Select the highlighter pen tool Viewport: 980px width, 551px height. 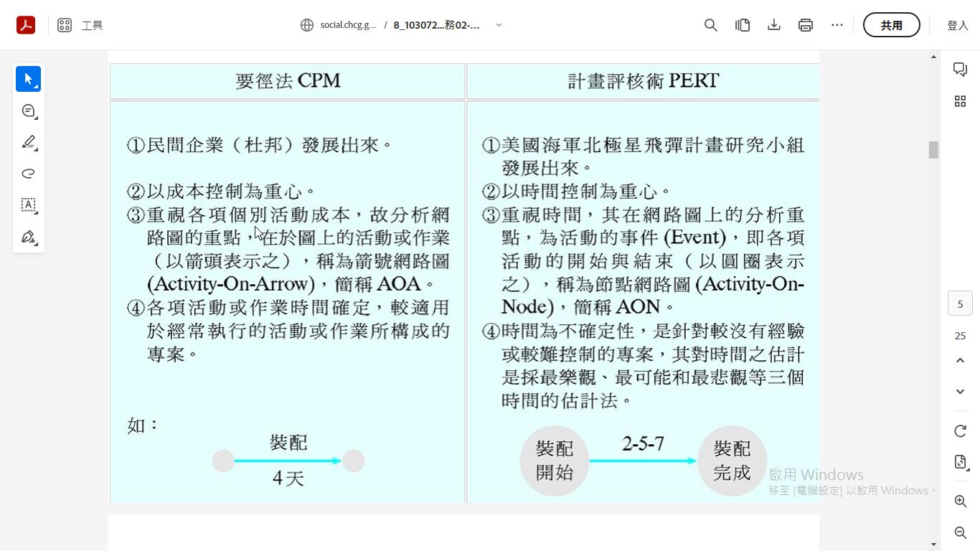coord(29,142)
